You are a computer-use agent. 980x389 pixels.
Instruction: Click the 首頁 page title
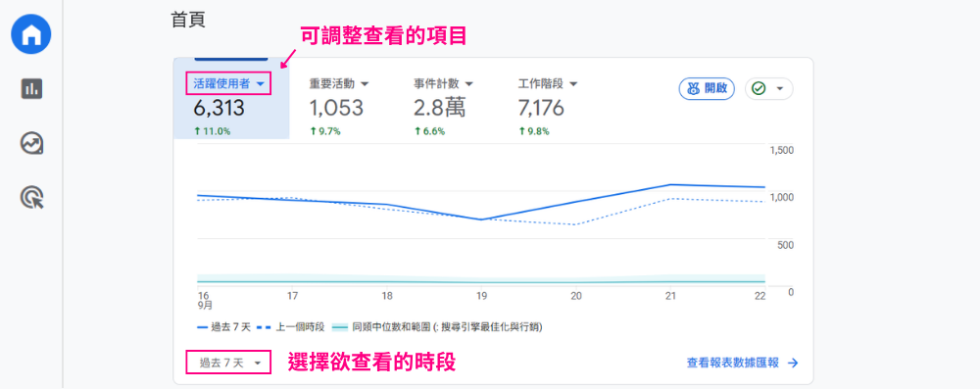pyautogui.click(x=188, y=20)
